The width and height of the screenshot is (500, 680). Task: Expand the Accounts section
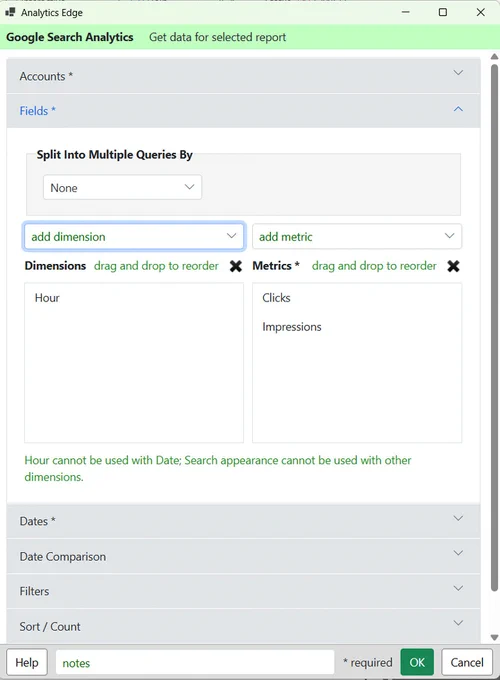(243, 76)
